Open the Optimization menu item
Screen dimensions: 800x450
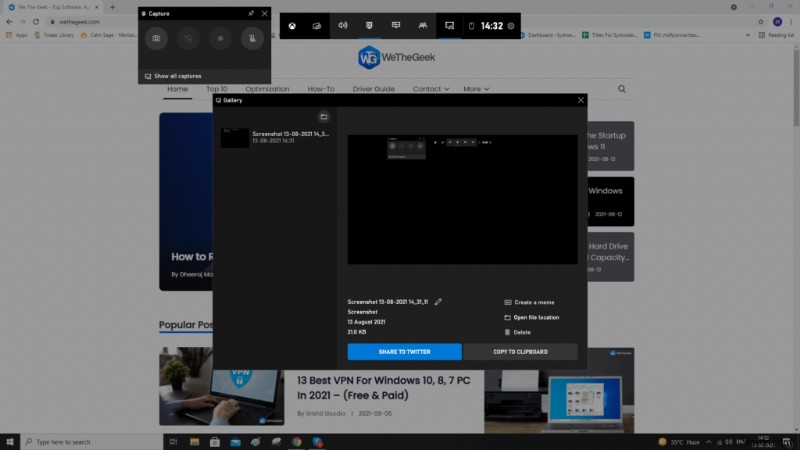pos(267,89)
